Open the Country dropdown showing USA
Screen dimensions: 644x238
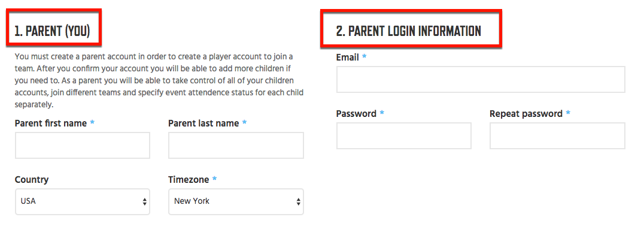(83, 201)
